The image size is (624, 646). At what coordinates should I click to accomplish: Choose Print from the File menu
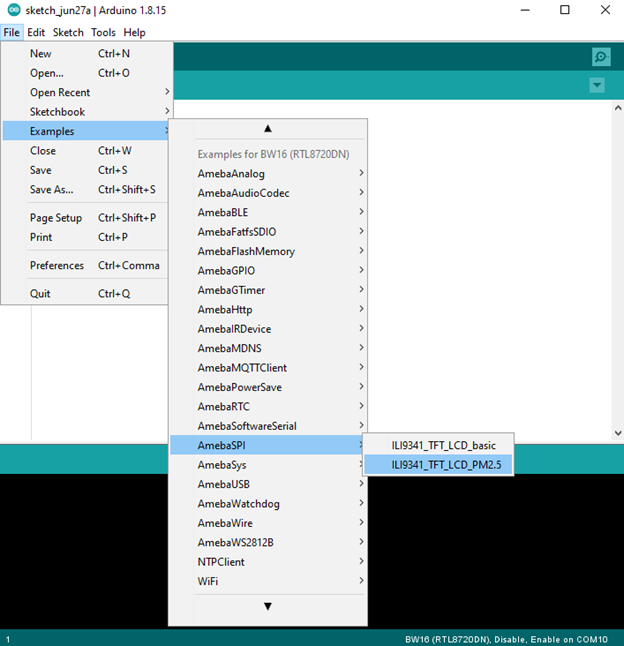[x=85, y=237]
